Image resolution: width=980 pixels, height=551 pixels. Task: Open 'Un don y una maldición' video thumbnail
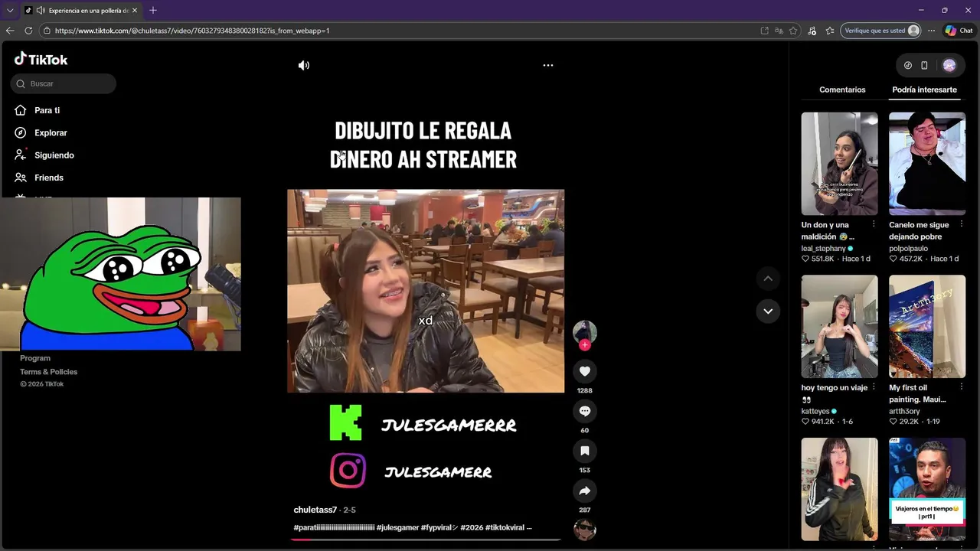coord(839,164)
